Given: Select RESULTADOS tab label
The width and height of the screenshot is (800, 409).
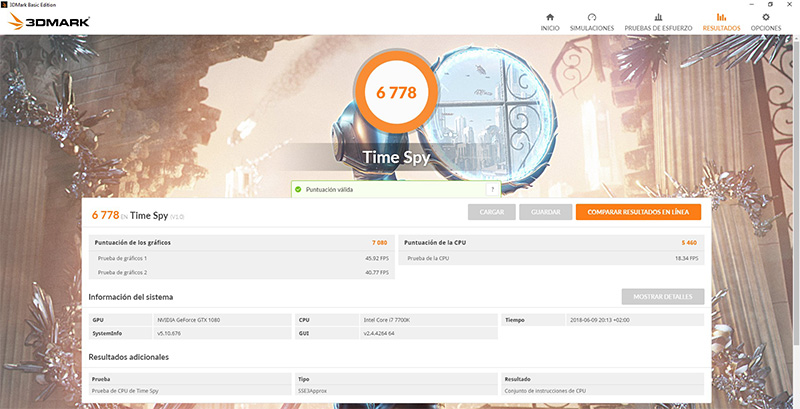Looking at the screenshot, I should (x=721, y=29).
